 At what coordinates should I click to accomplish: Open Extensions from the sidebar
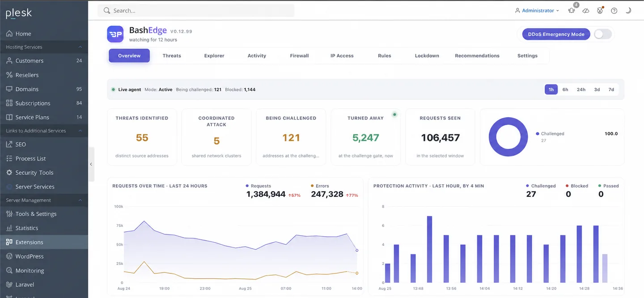(x=44, y=242)
